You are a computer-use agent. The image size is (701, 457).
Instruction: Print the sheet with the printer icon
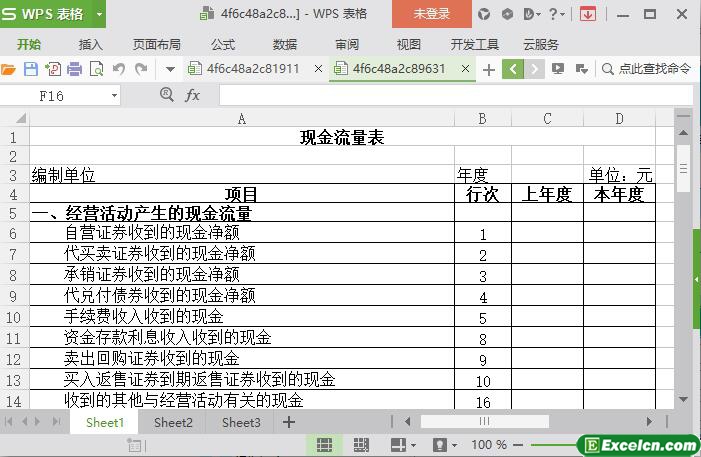75,69
